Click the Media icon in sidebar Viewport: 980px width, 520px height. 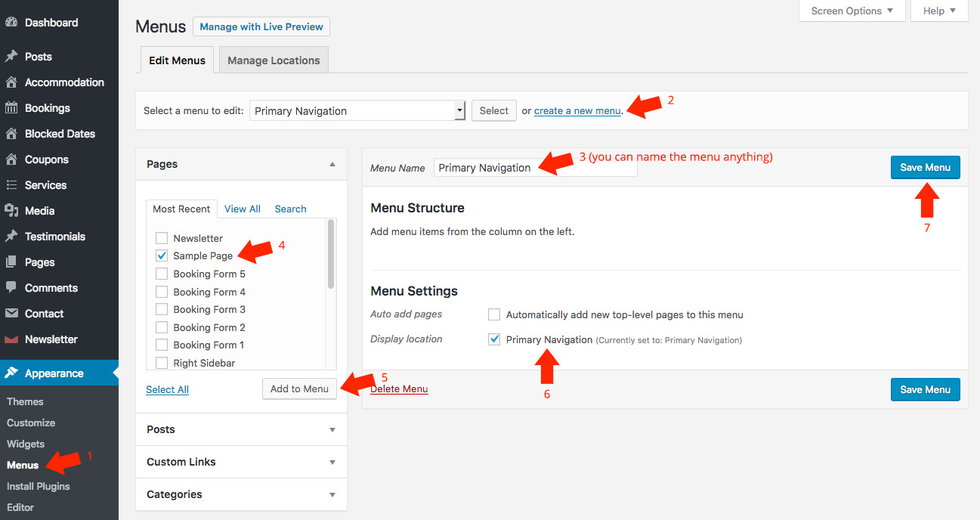(x=11, y=211)
